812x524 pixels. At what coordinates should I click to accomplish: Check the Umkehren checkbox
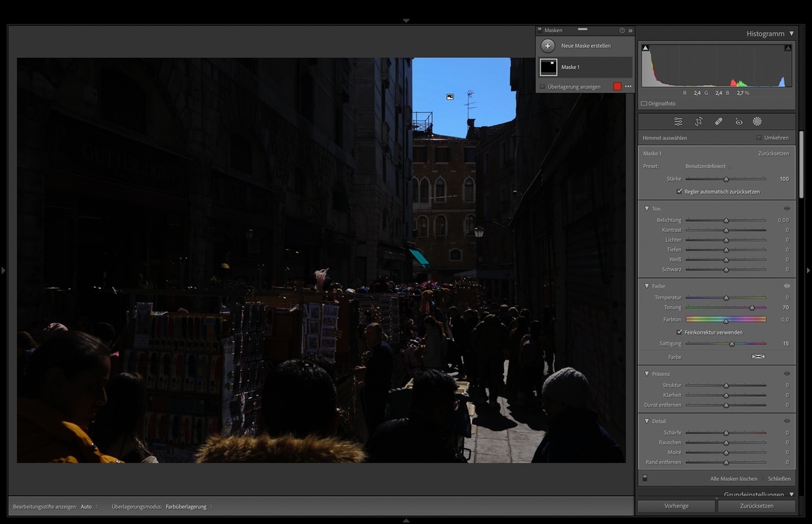[x=758, y=138]
